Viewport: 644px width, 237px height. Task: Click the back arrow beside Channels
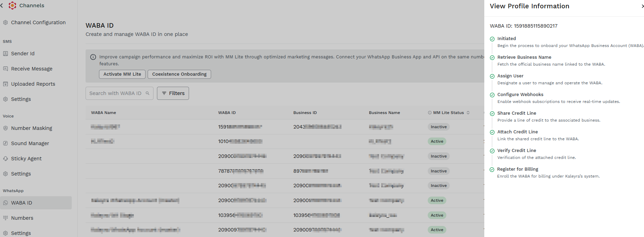tap(2, 6)
